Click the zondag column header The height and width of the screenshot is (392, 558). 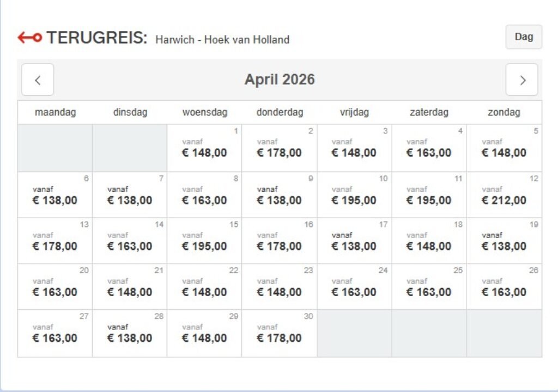[504, 113]
